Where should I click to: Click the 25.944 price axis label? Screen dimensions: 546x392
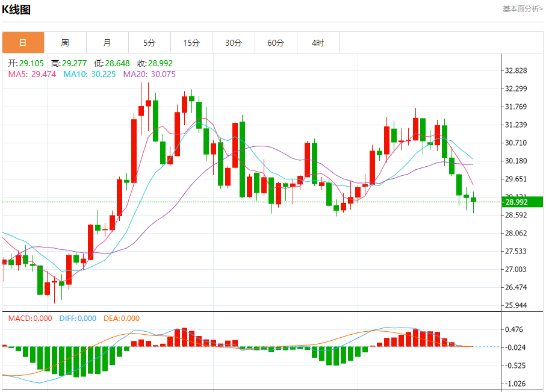click(x=517, y=305)
